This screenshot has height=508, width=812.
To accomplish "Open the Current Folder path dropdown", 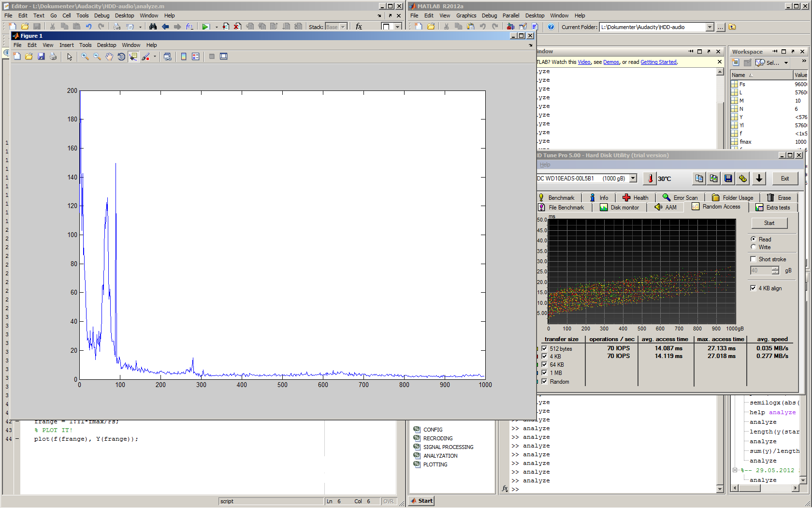I will tap(710, 27).
